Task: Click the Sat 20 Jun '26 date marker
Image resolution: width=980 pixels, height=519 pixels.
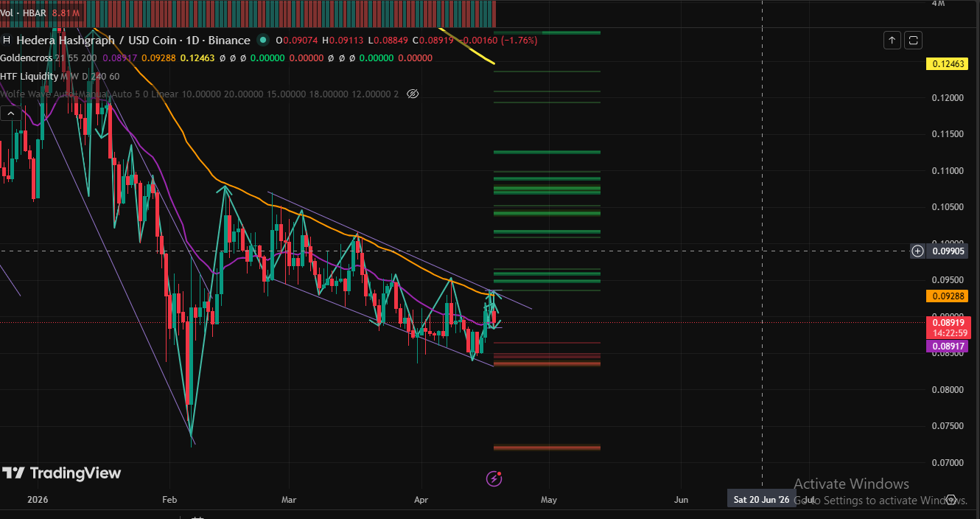Action: click(x=761, y=498)
